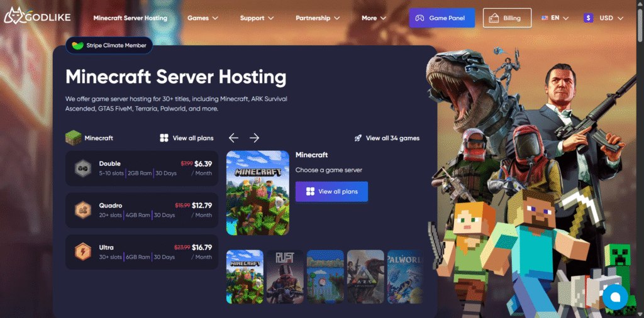Image resolution: width=644 pixels, height=318 pixels.
Task: Click the Stripe Climate Member badge
Action: point(109,45)
